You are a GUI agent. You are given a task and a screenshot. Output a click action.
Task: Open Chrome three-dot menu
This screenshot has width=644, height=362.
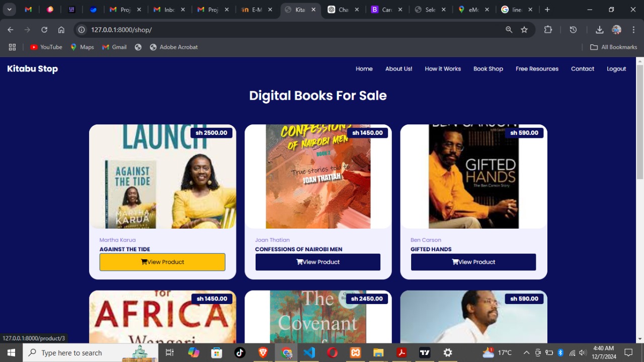coord(633,30)
